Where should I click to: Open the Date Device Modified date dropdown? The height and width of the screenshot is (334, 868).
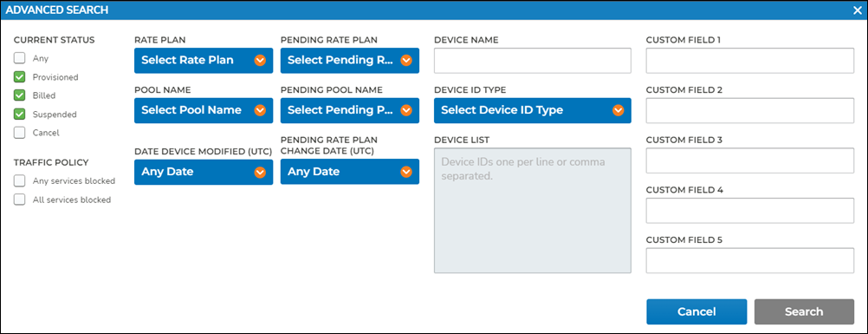point(204,172)
